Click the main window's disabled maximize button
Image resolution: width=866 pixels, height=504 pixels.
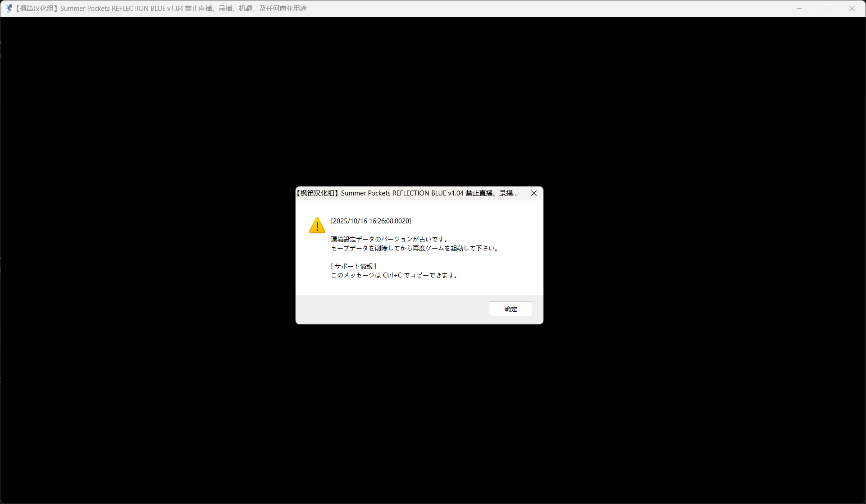tap(825, 9)
